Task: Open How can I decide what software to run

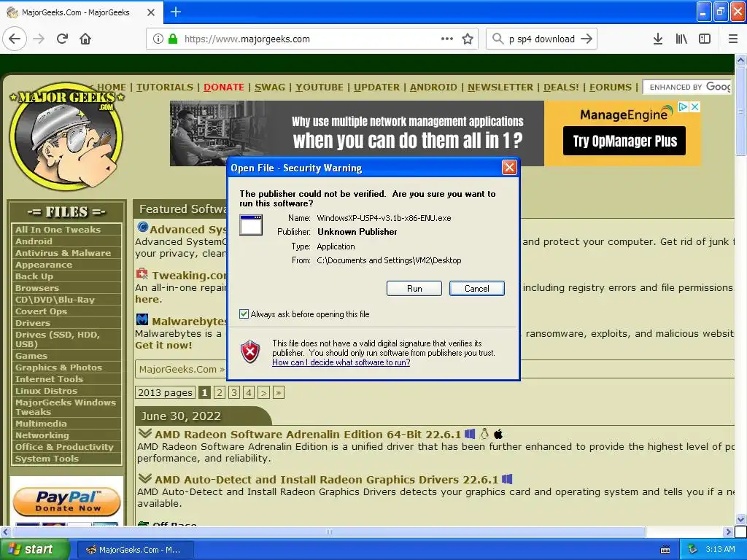Action: point(341,362)
